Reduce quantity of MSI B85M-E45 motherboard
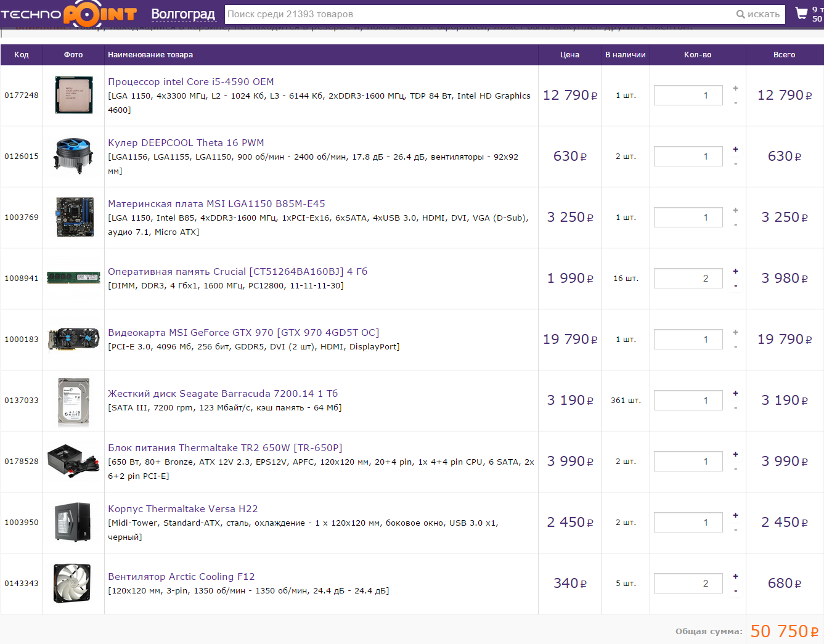Viewport: 824px width, 644px height. click(x=735, y=225)
